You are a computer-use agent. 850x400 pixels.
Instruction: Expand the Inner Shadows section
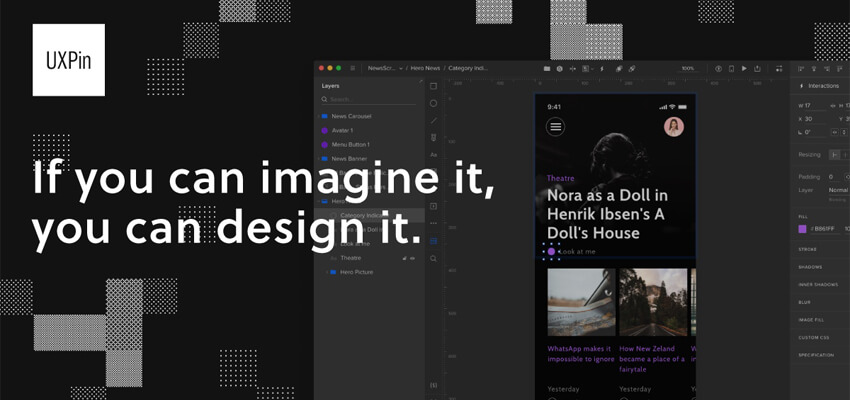tap(820, 285)
